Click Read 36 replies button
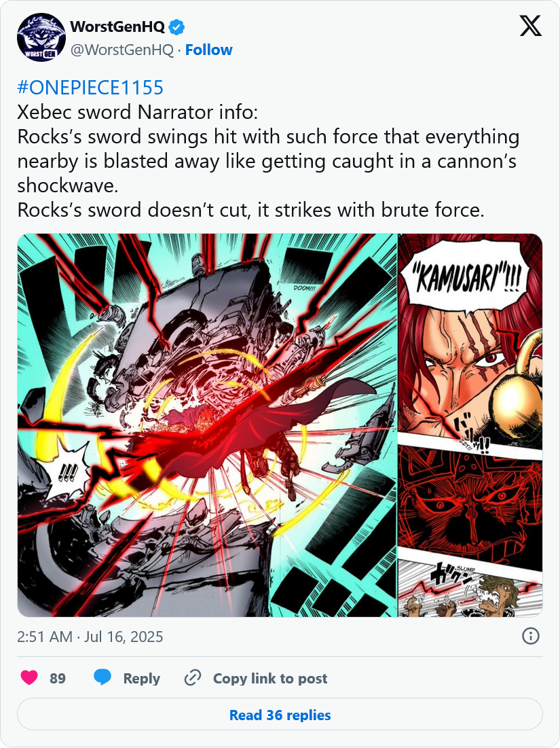The height and width of the screenshot is (748, 560). (x=280, y=715)
